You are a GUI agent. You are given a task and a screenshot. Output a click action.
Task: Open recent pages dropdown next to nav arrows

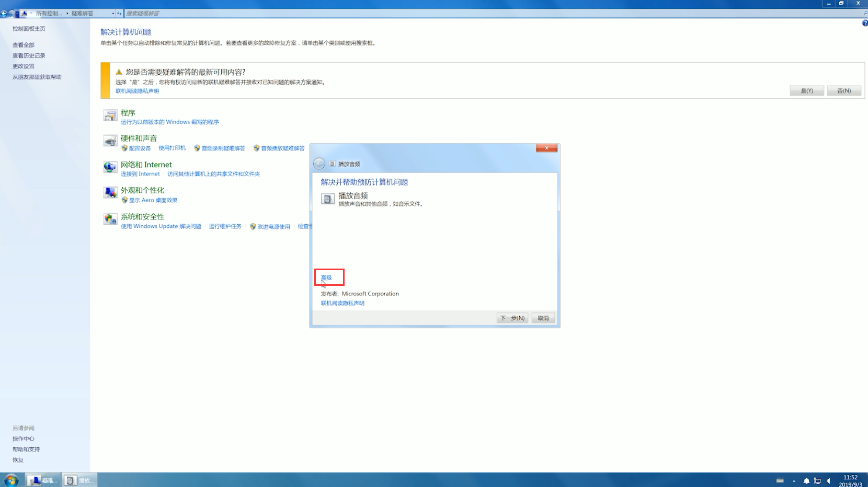pyautogui.click(x=18, y=13)
